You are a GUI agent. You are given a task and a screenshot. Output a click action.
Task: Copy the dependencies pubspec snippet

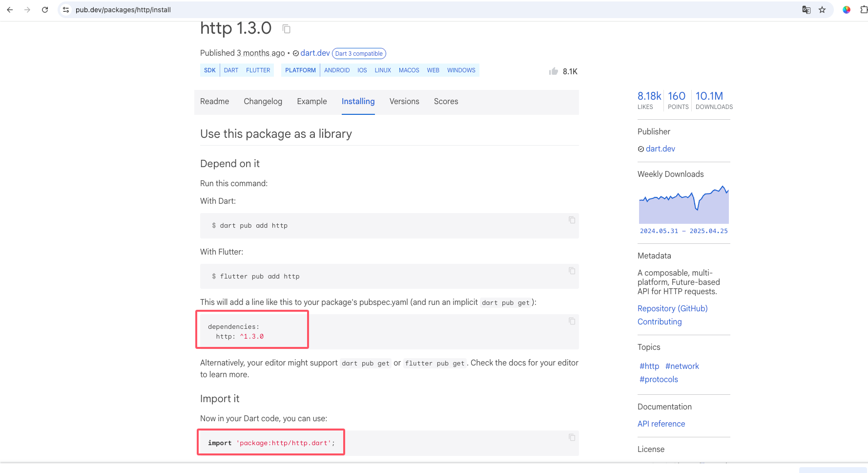(x=572, y=321)
